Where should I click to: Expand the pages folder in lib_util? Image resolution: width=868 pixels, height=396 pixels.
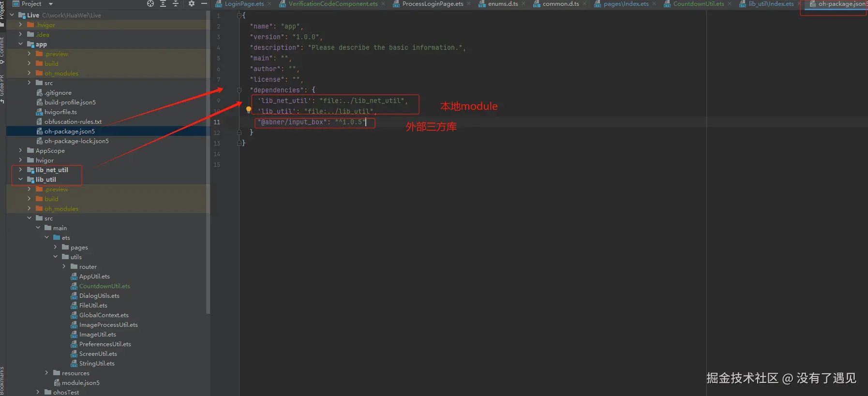pos(55,247)
